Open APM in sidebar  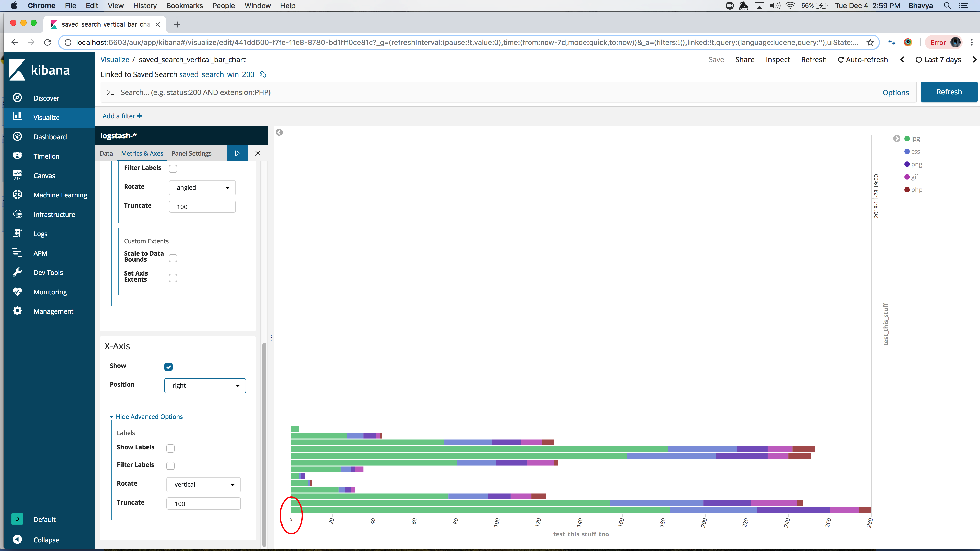tap(40, 253)
